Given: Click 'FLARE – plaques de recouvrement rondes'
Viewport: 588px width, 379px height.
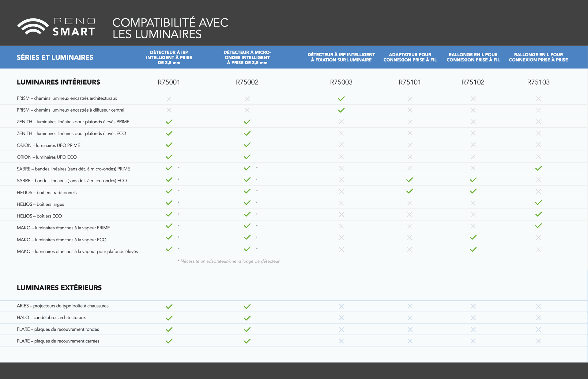Looking at the screenshot, I should [x=58, y=329].
